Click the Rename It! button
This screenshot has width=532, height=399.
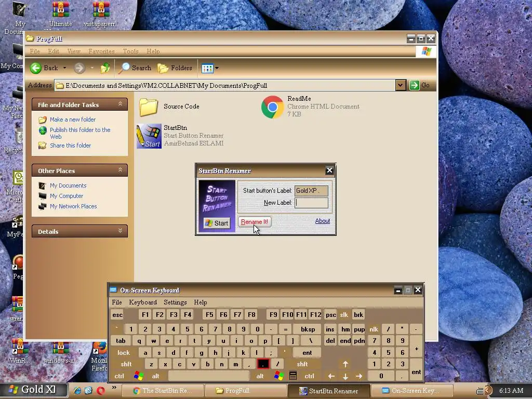tap(255, 222)
